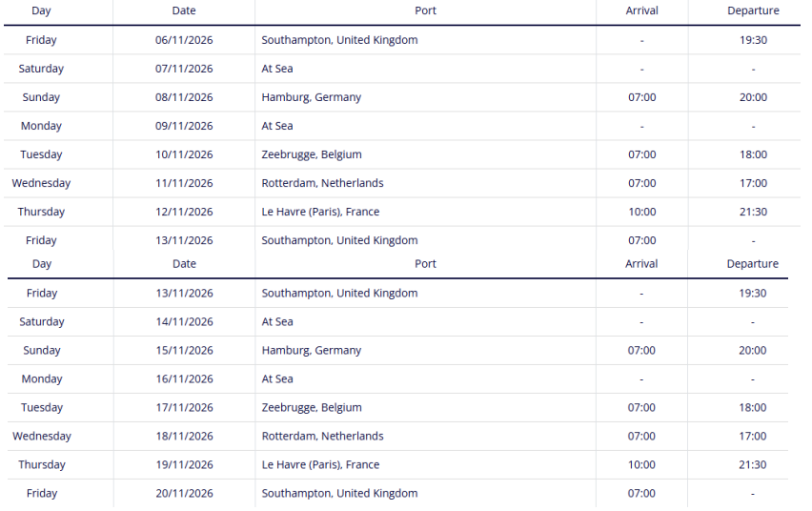Click the second table's Arrival column header

coord(641,264)
